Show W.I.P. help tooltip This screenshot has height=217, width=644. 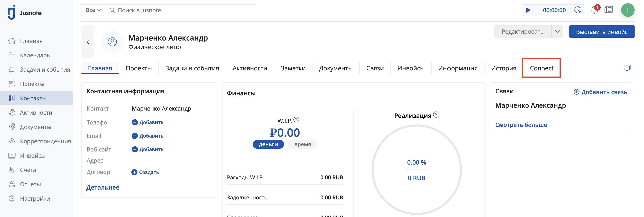pos(296,120)
